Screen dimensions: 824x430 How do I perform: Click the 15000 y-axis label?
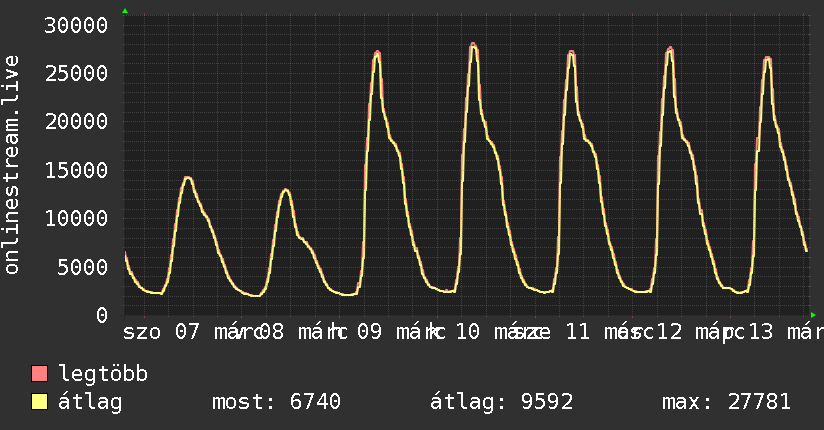(x=76, y=170)
